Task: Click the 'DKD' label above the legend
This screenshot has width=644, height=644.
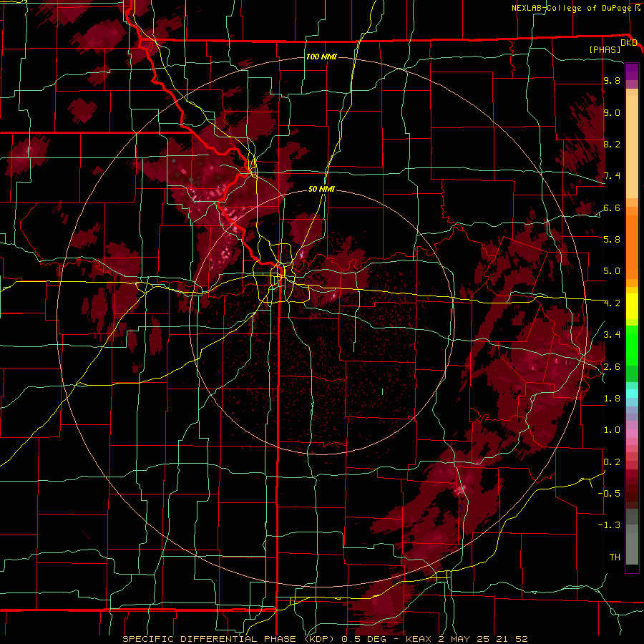Action: [629, 43]
